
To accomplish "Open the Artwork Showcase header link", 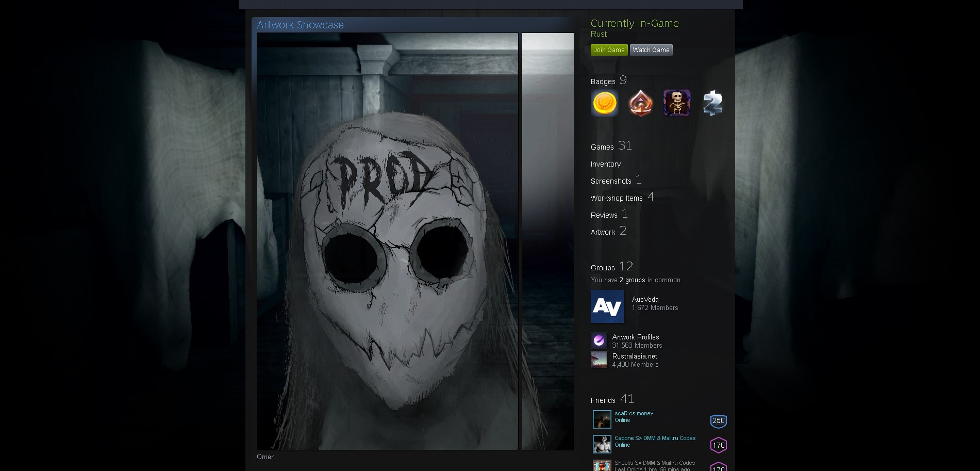I will [x=300, y=25].
